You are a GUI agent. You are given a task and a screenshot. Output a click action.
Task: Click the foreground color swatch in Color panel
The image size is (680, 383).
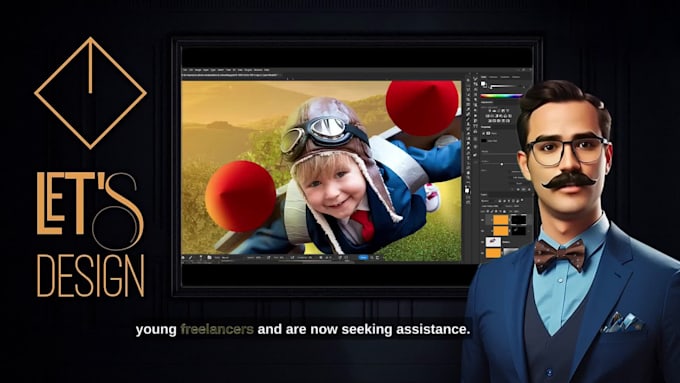[484, 83]
